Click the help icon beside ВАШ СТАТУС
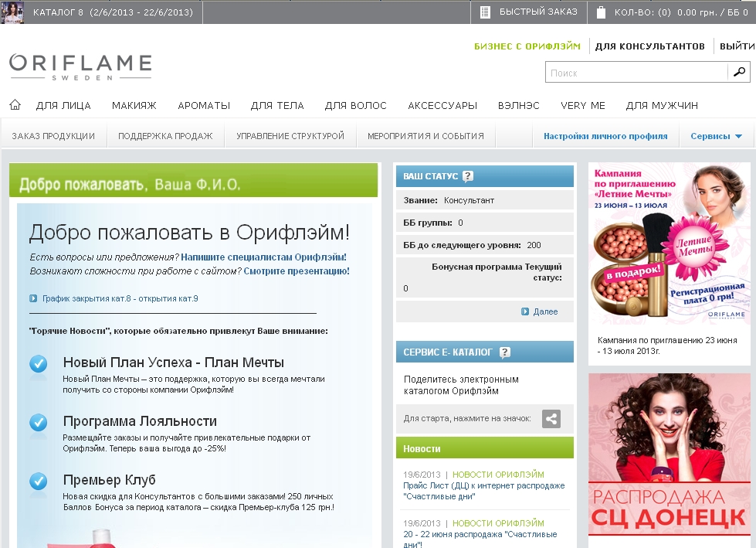This screenshot has height=548, width=756. pos(467,176)
